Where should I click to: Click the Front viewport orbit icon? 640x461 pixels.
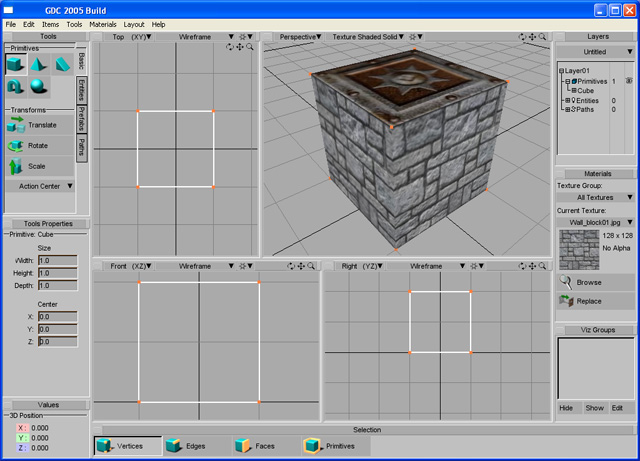[x=291, y=266]
